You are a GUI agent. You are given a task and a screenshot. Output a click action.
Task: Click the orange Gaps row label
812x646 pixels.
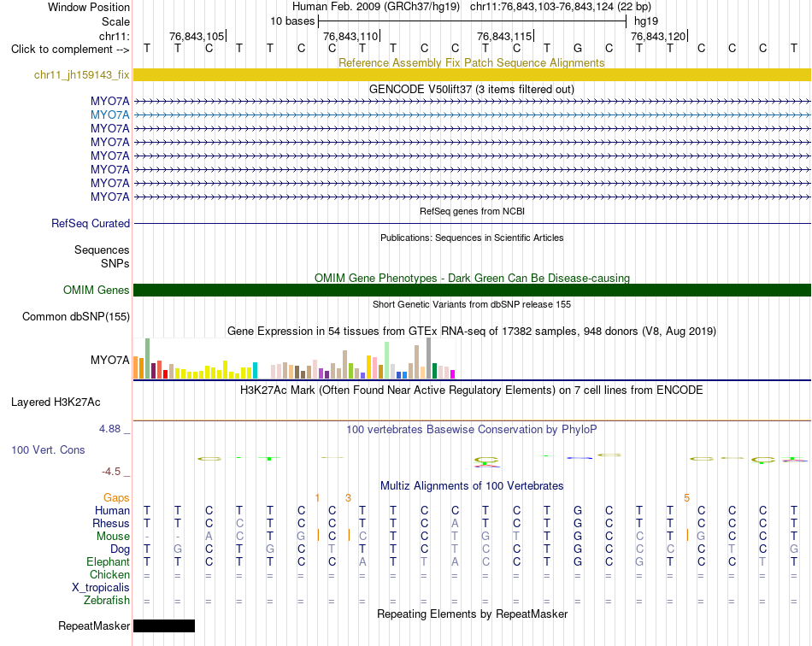(x=116, y=497)
